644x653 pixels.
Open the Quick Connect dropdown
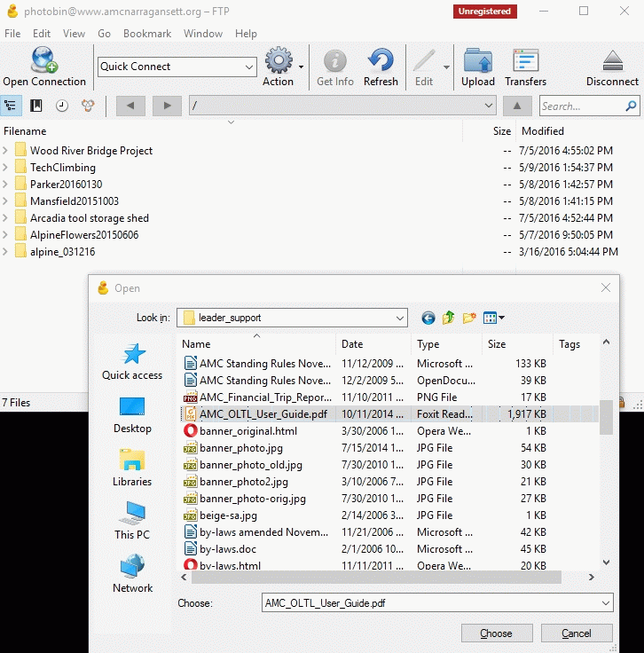[248, 67]
